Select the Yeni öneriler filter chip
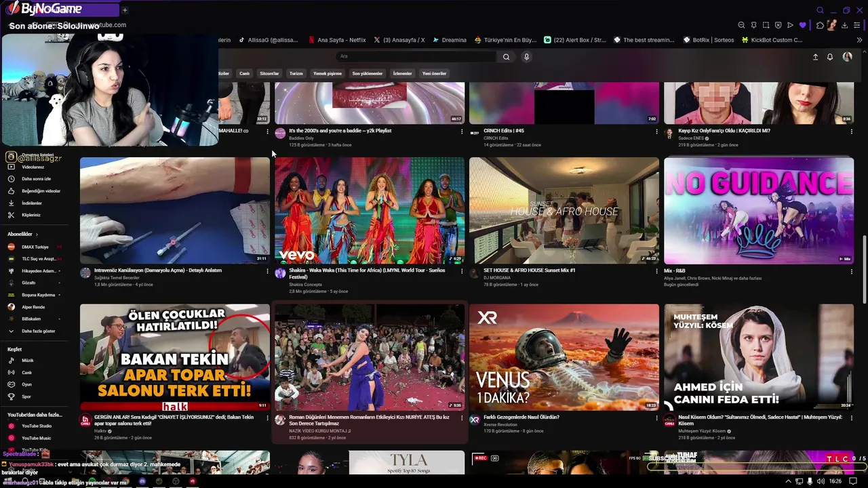The height and width of the screenshot is (488, 868). tap(434, 73)
